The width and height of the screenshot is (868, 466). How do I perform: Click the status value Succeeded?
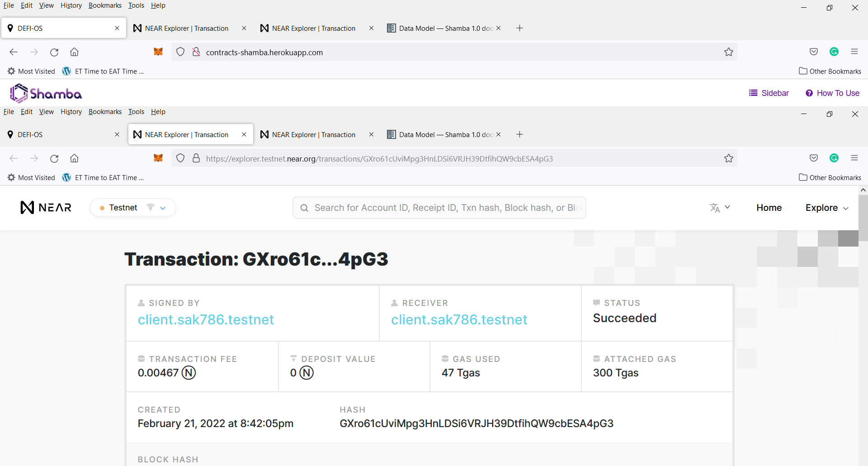(624, 318)
